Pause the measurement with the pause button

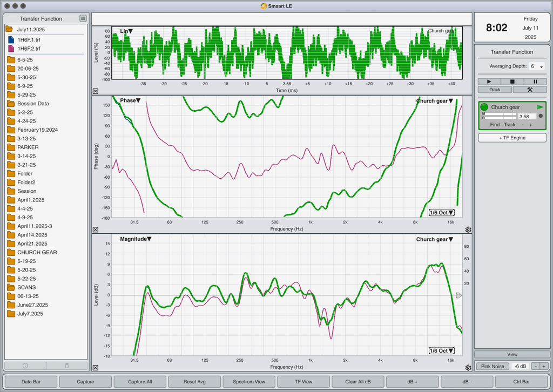pos(535,82)
